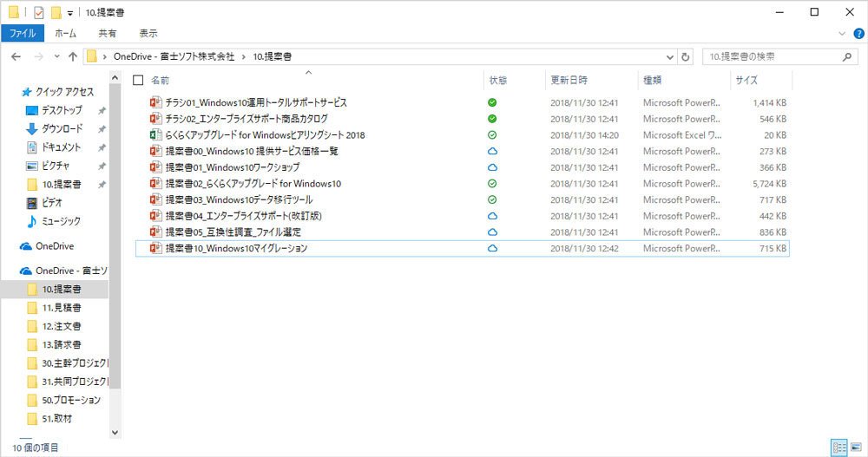Open Quick Access Toolbar customize dropdown
The width and height of the screenshot is (868, 457).
click(x=69, y=13)
